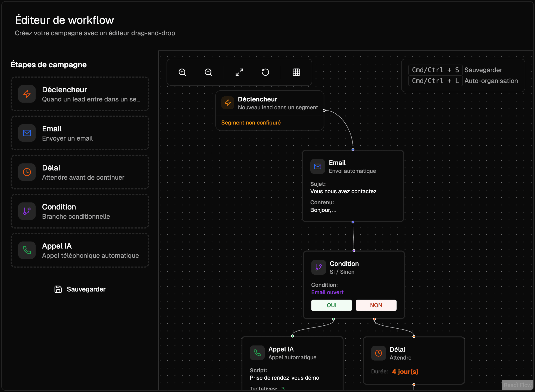This screenshot has width=535, height=392.
Task: Click the reset view icon
Action: click(x=265, y=72)
